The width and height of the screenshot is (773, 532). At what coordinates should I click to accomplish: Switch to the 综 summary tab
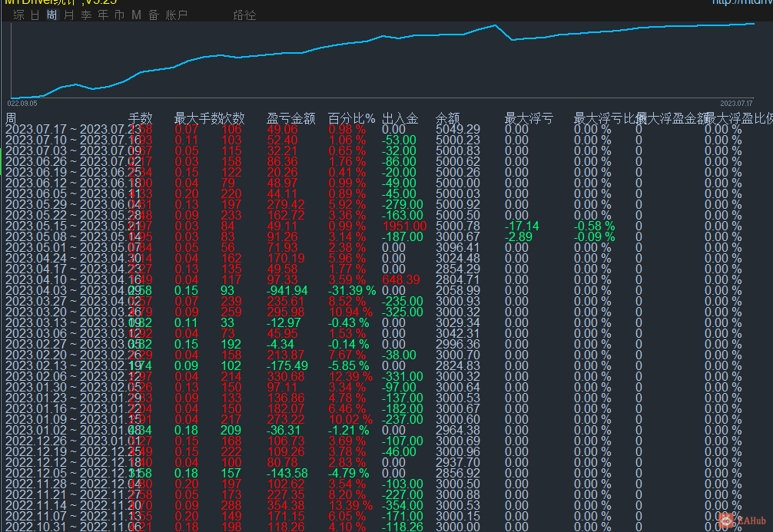tap(18, 15)
